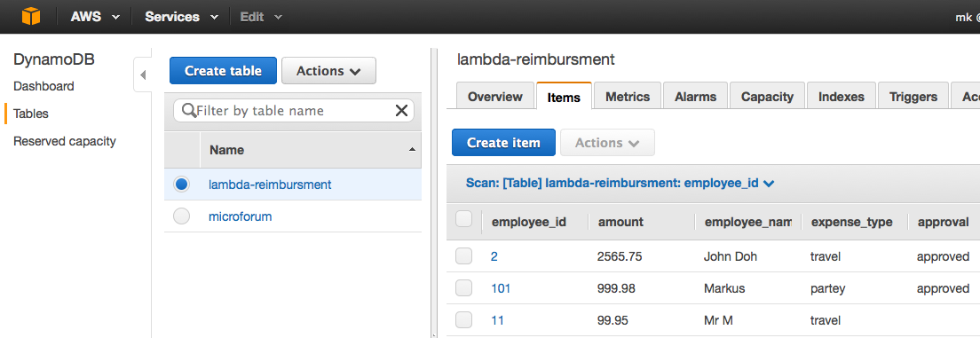
Task: Click the Create item button
Action: [x=503, y=143]
